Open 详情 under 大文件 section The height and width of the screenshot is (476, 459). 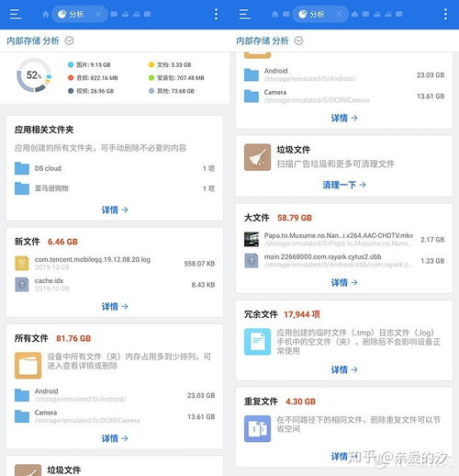(x=344, y=282)
